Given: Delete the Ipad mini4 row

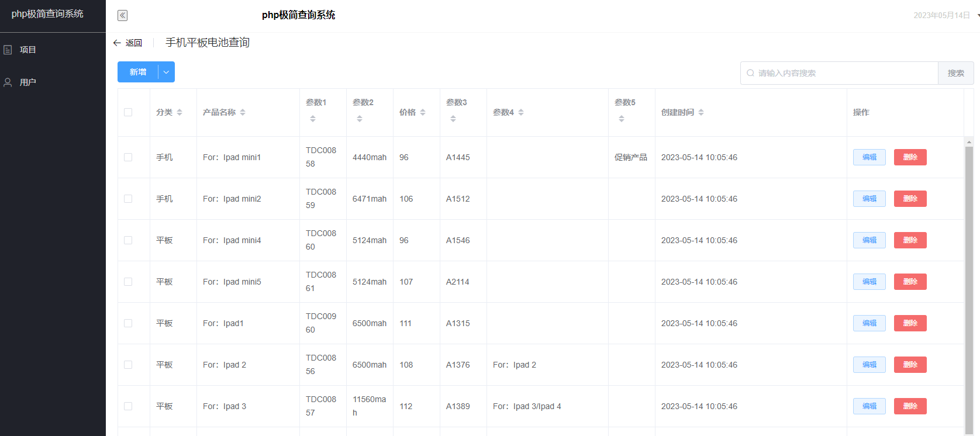Looking at the screenshot, I should [910, 240].
